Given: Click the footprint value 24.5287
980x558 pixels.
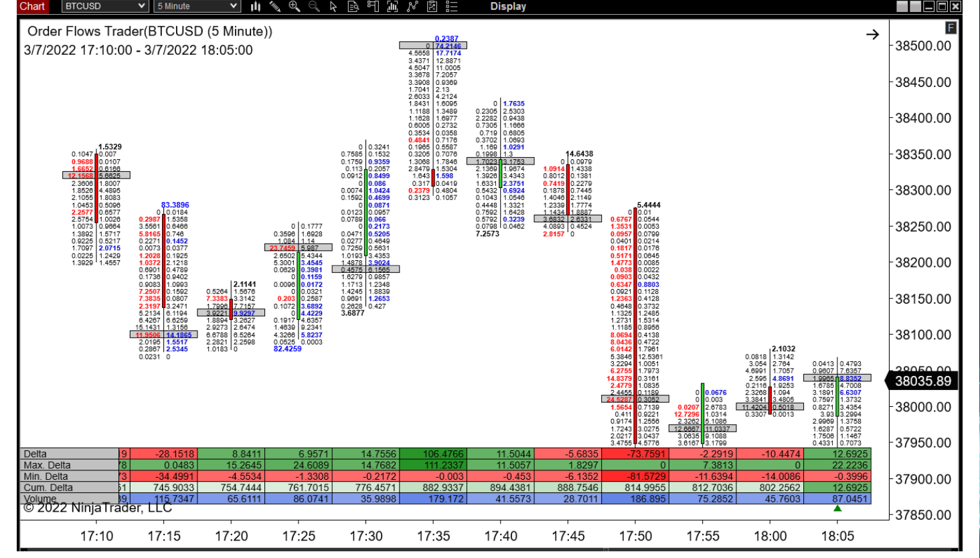Looking at the screenshot, I should click(x=619, y=400).
